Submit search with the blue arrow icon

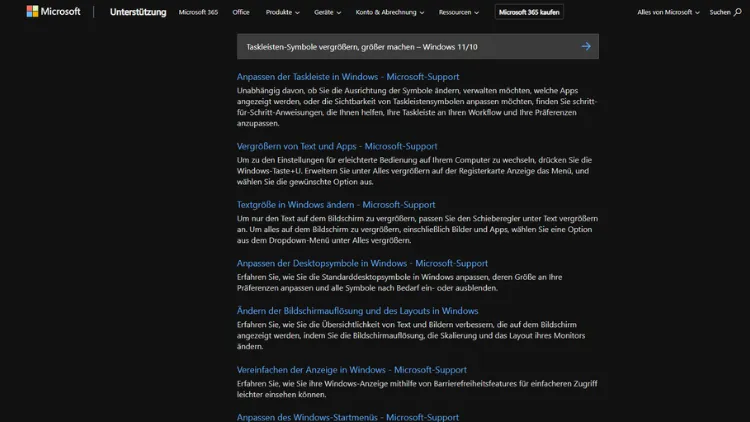tap(586, 46)
